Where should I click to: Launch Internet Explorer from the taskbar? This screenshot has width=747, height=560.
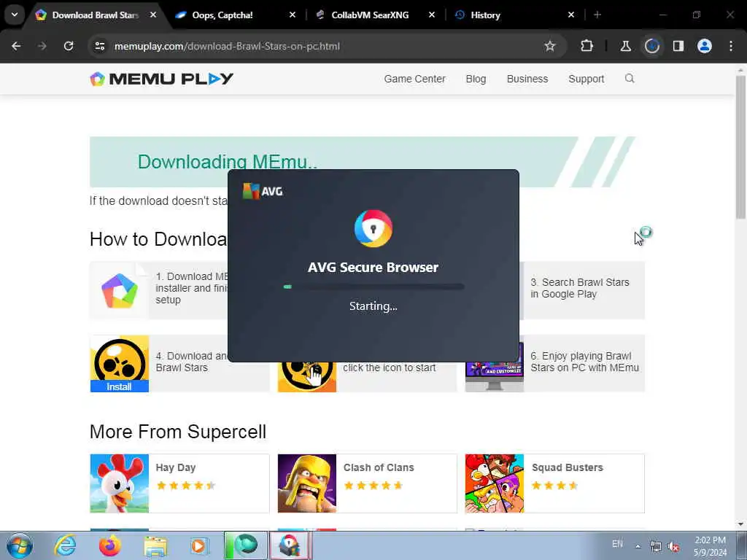[x=65, y=545]
